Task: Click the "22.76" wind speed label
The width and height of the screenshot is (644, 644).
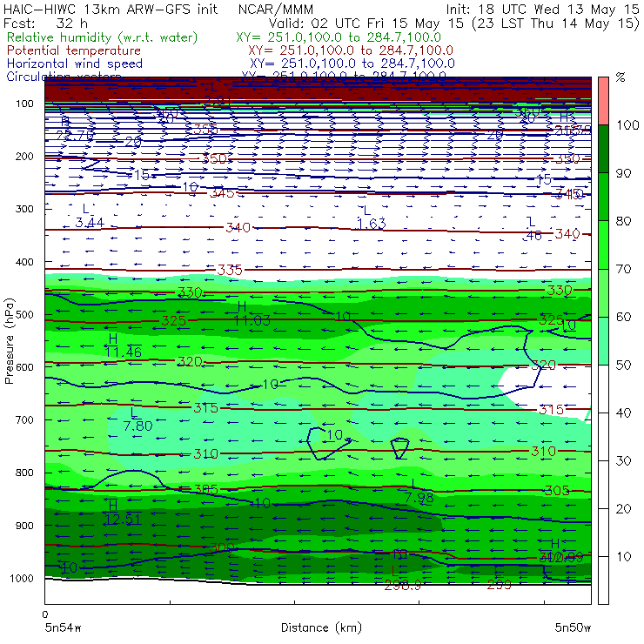Action: 75,134
